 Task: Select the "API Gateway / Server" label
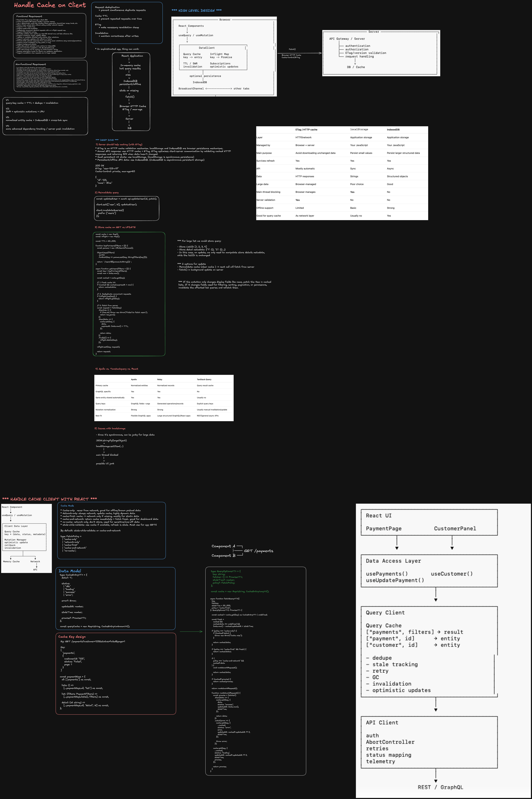[x=347, y=39]
